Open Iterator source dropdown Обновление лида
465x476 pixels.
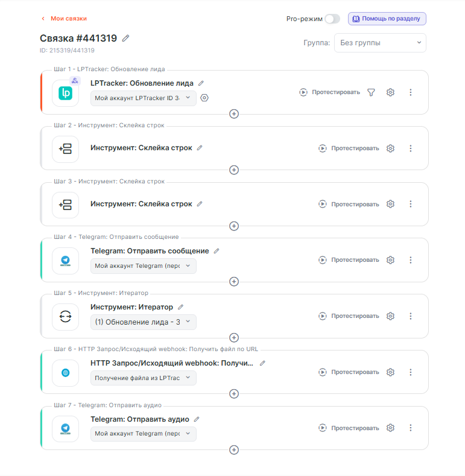(x=143, y=322)
